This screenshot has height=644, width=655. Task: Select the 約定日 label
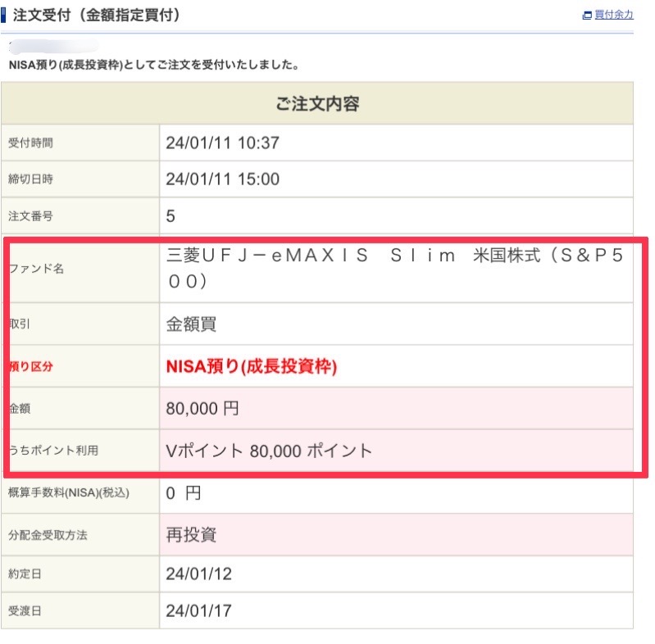click(25, 574)
